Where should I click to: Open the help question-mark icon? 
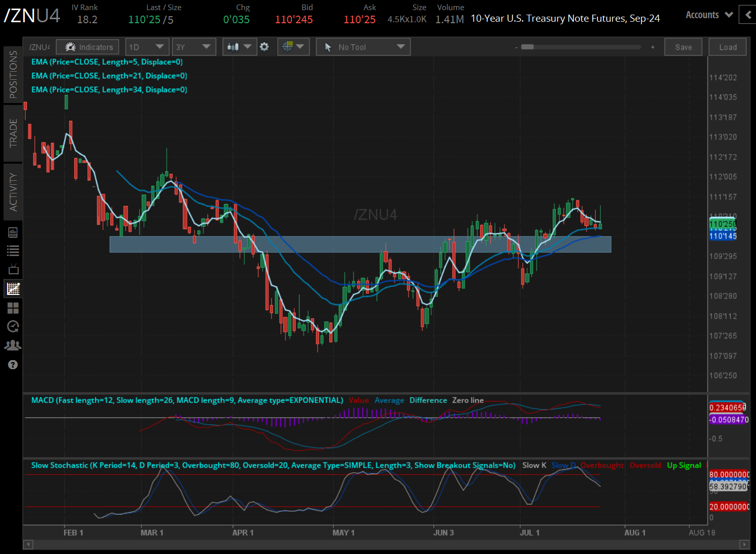(x=13, y=364)
